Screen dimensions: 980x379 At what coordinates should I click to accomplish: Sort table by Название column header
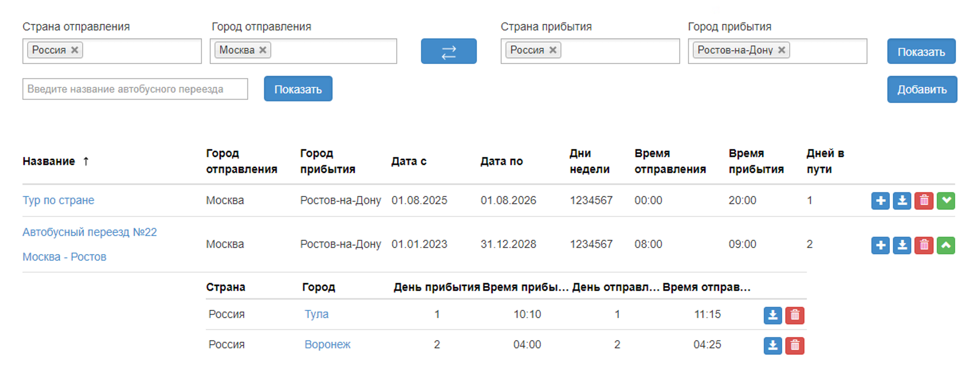click(x=49, y=161)
